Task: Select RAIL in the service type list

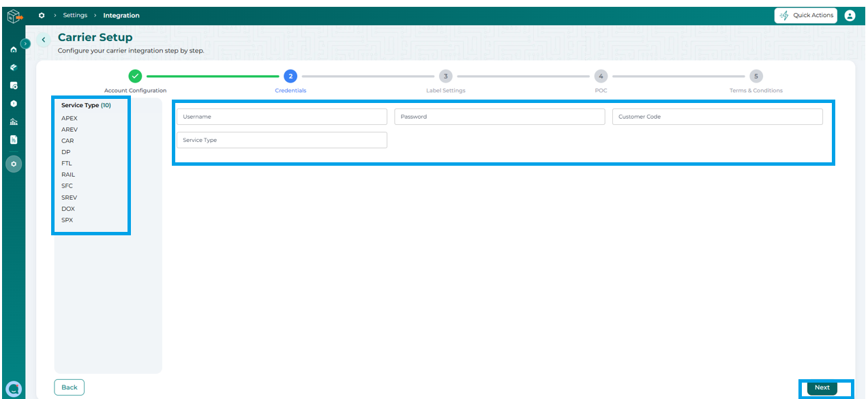Action: pyautogui.click(x=68, y=175)
